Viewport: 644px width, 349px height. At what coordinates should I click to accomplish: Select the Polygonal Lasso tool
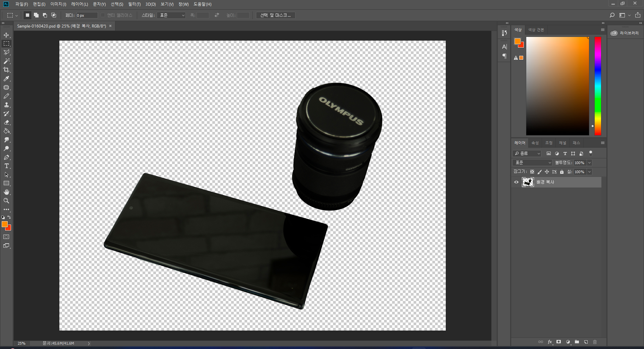(x=6, y=52)
